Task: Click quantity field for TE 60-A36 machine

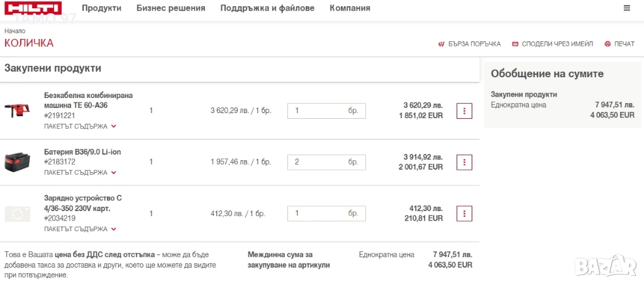Action: pos(318,111)
